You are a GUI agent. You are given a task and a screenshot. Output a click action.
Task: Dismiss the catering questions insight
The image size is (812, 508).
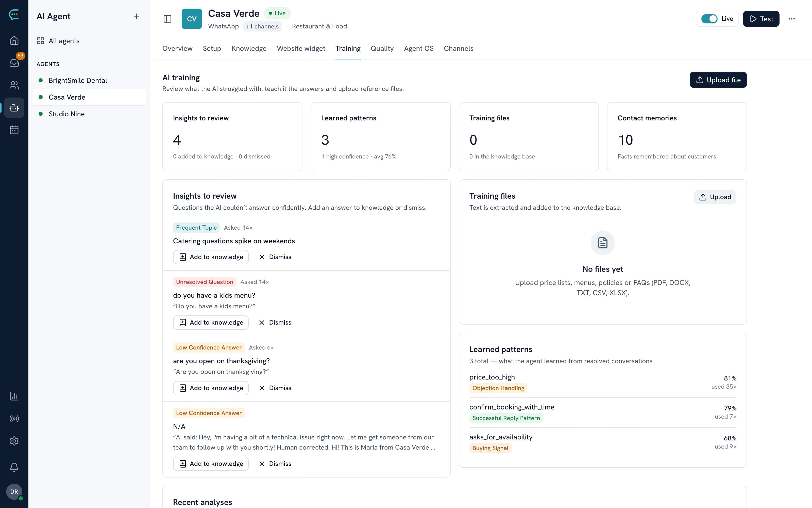click(275, 257)
